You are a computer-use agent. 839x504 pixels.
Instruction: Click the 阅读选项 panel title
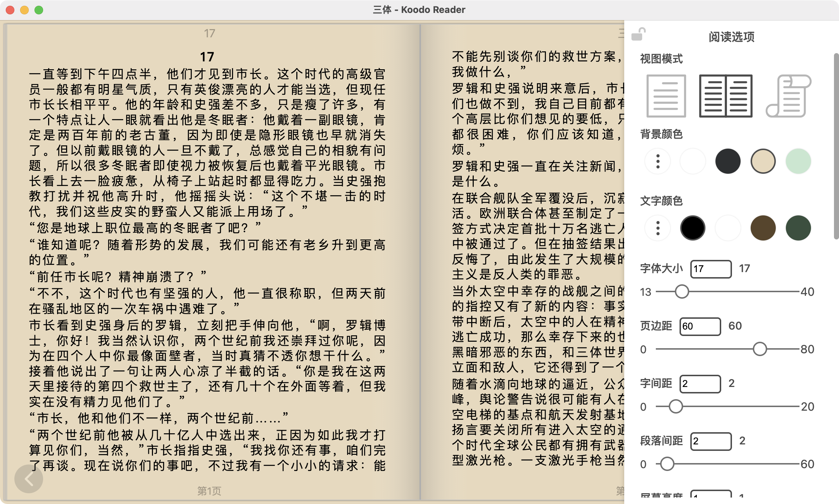(x=731, y=37)
